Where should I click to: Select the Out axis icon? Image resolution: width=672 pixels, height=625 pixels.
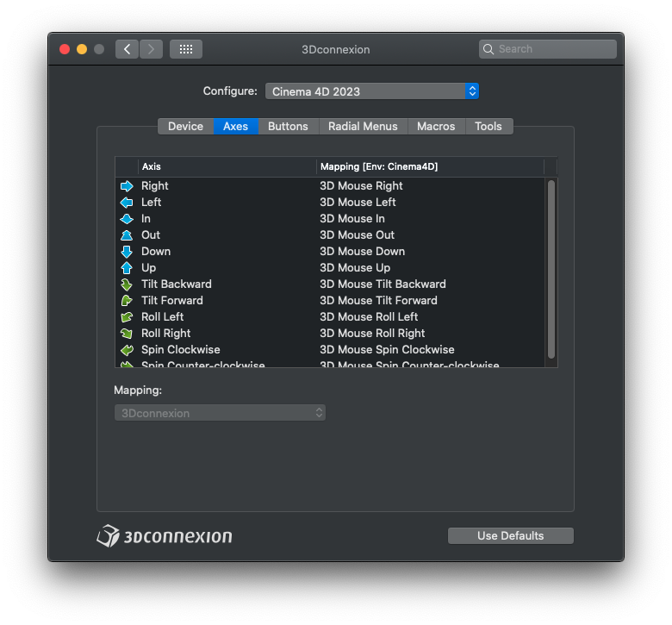pyautogui.click(x=127, y=235)
